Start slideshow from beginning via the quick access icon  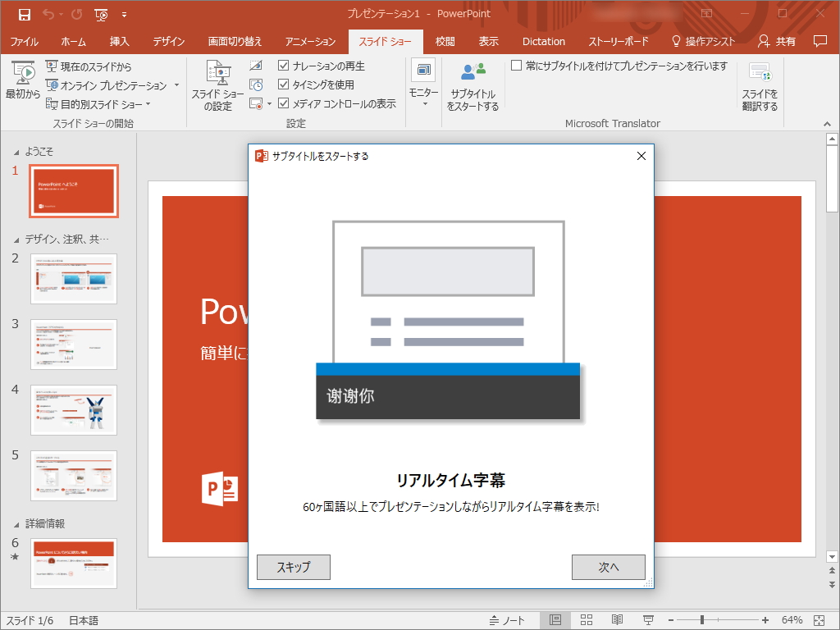[x=101, y=15]
